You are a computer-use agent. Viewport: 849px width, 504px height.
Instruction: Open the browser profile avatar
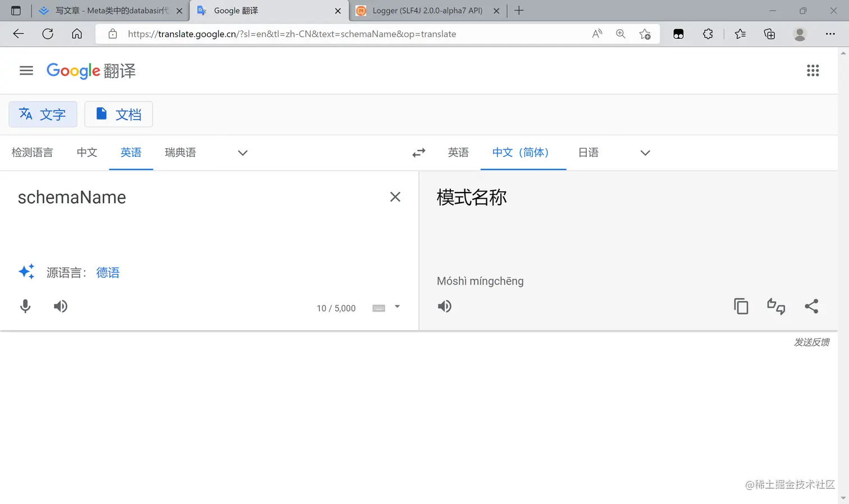800,34
